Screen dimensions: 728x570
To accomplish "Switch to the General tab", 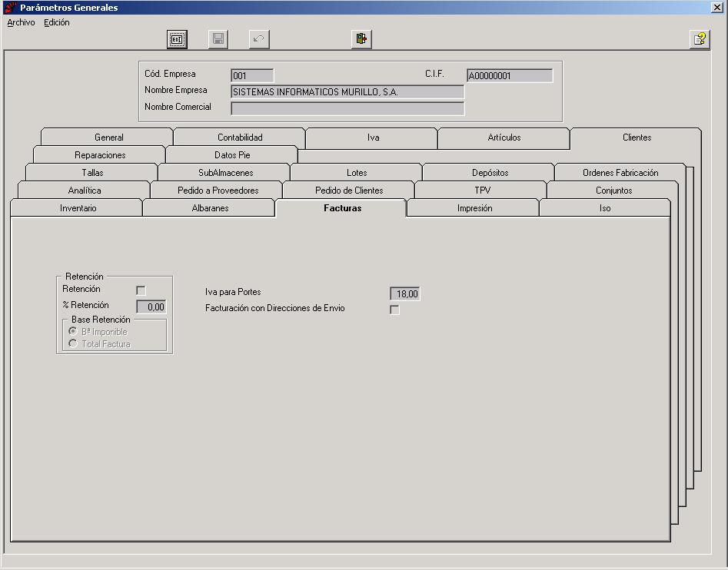I will pyautogui.click(x=108, y=138).
